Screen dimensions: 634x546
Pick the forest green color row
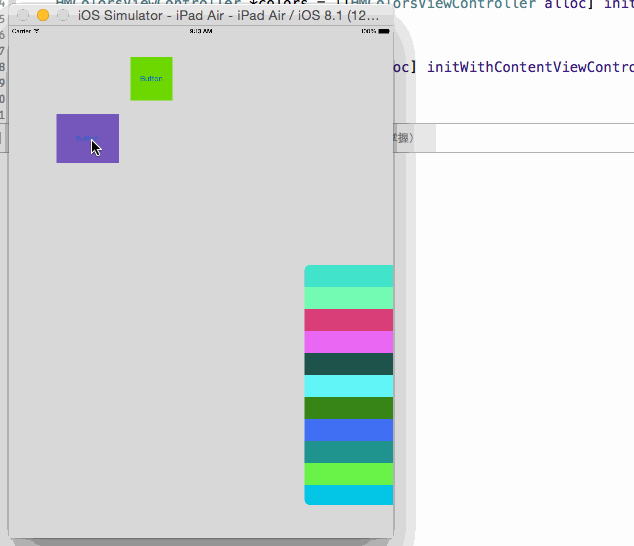349,408
